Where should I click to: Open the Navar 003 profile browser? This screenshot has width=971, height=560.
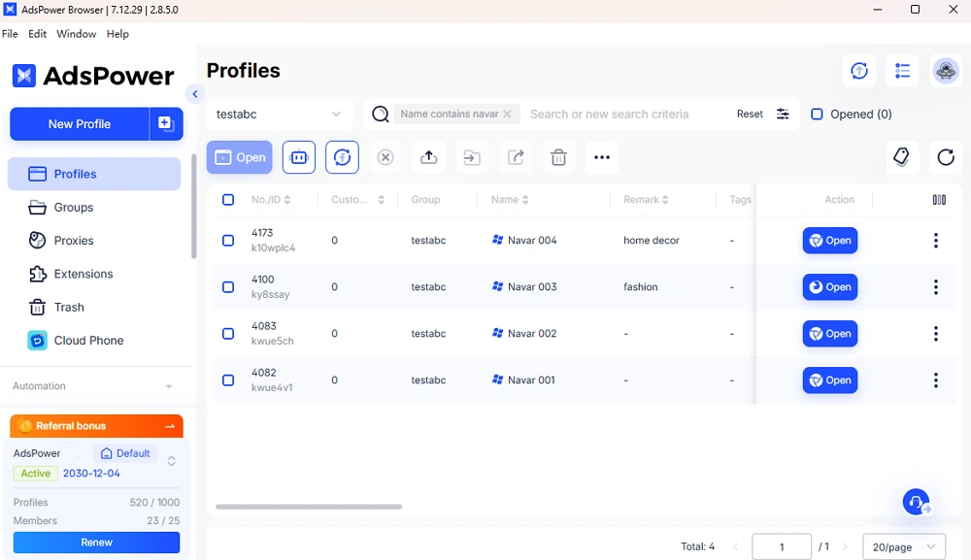pyautogui.click(x=830, y=286)
